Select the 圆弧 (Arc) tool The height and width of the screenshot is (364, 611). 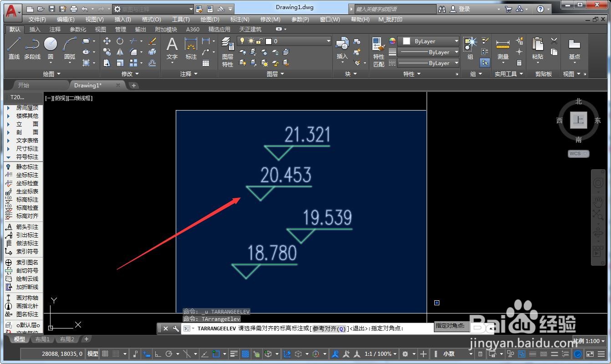(x=70, y=48)
